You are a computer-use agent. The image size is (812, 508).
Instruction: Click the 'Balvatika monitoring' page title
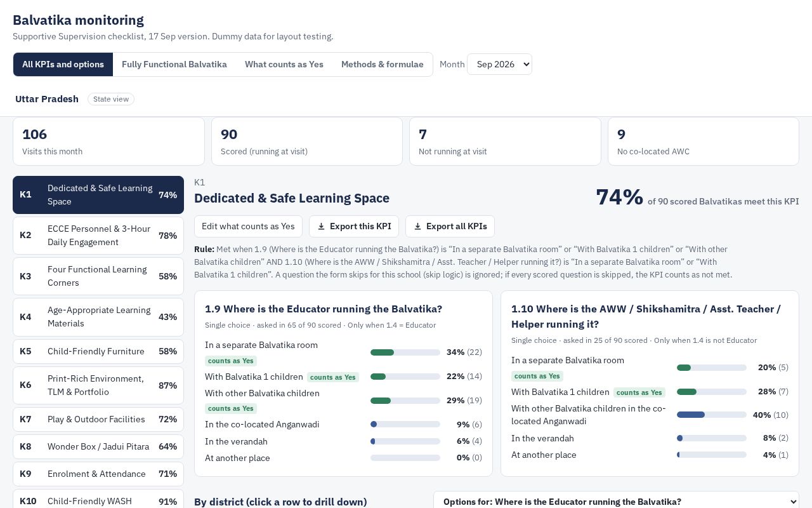78,20
